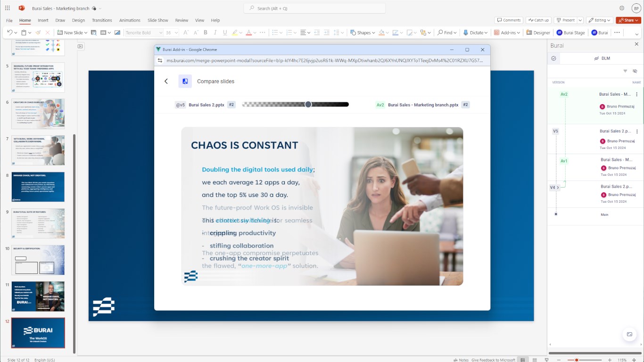
Task: Click the Compare slides icon in the modal
Action: (x=185, y=81)
